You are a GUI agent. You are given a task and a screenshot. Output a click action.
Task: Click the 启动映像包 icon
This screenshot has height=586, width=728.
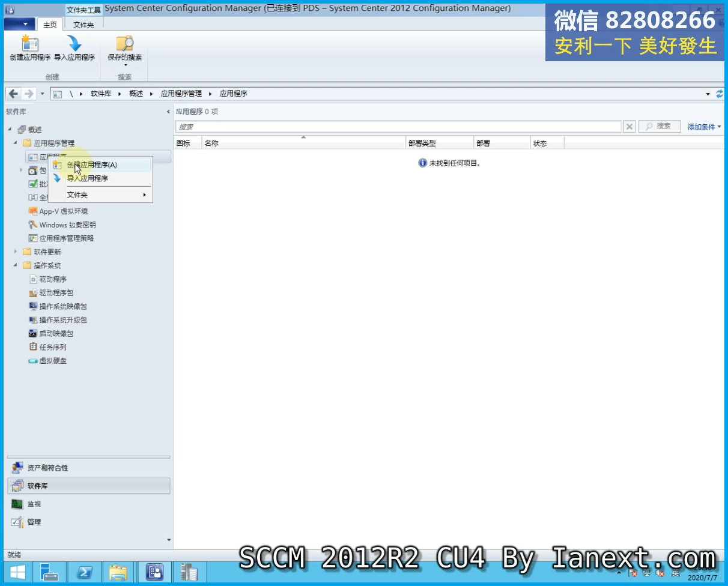[34, 333]
